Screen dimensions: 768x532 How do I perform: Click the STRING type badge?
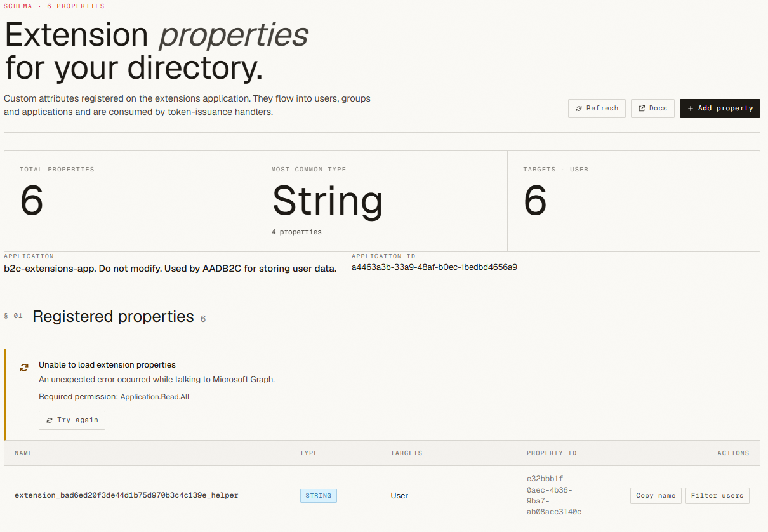(x=319, y=496)
